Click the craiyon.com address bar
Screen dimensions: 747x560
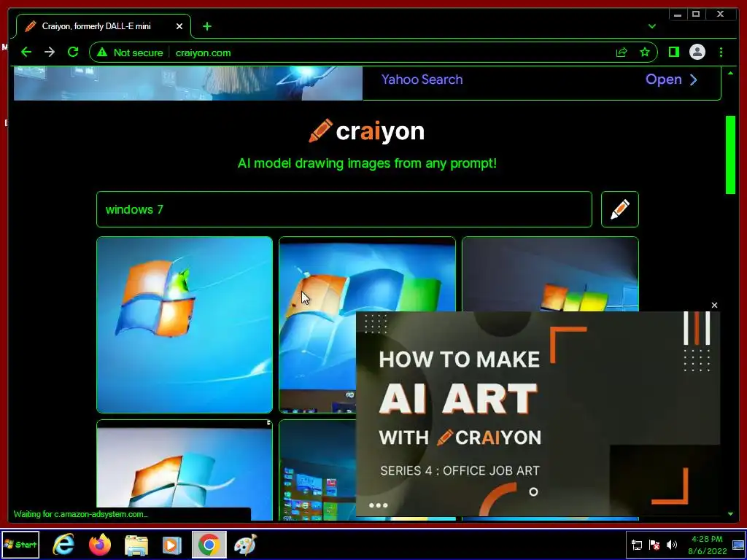(373, 52)
